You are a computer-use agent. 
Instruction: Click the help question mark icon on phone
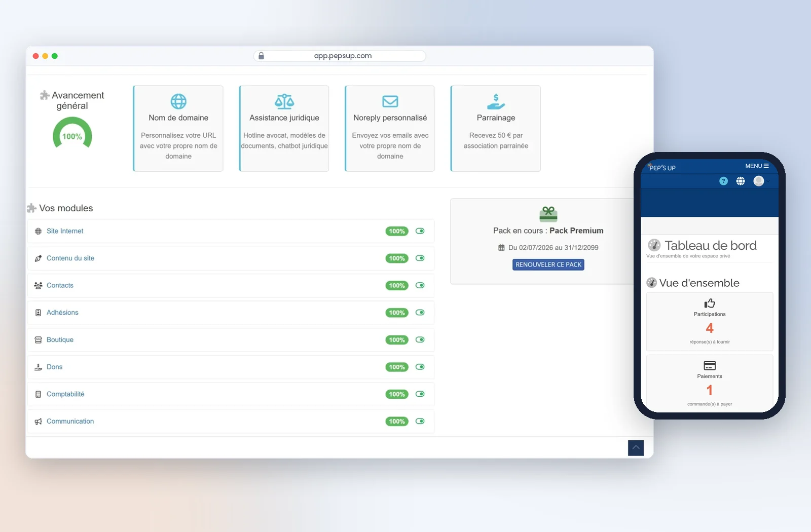pyautogui.click(x=723, y=181)
